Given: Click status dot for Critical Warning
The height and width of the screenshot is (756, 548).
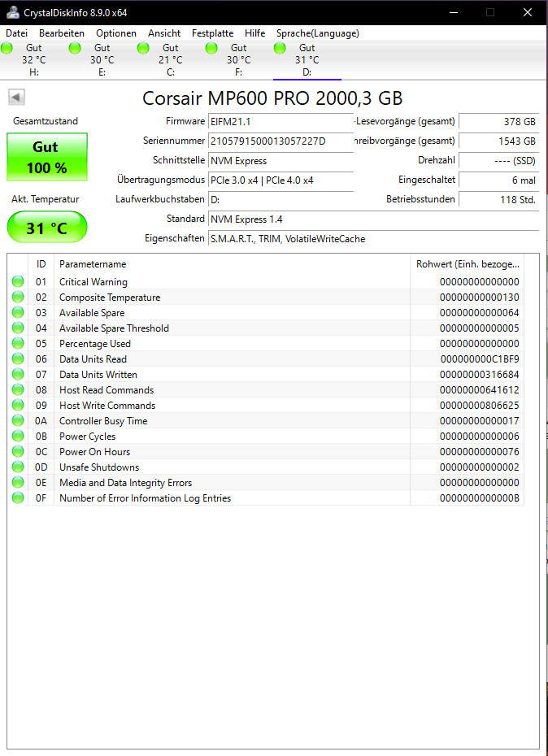Looking at the screenshot, I should click(18, 281).
